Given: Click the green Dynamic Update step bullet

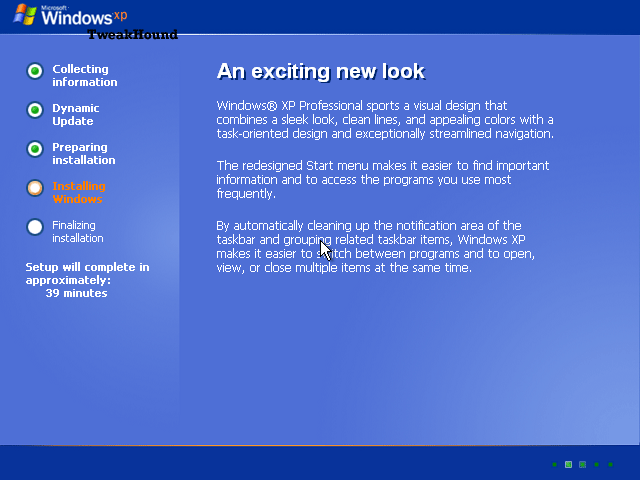Looking at the screenshot, I should (x=35, y=110).
